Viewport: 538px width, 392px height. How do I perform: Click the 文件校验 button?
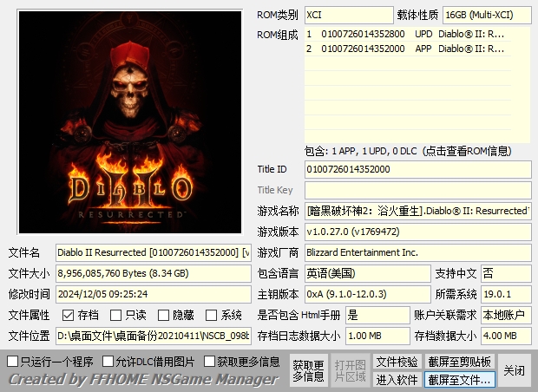(397, 362)
